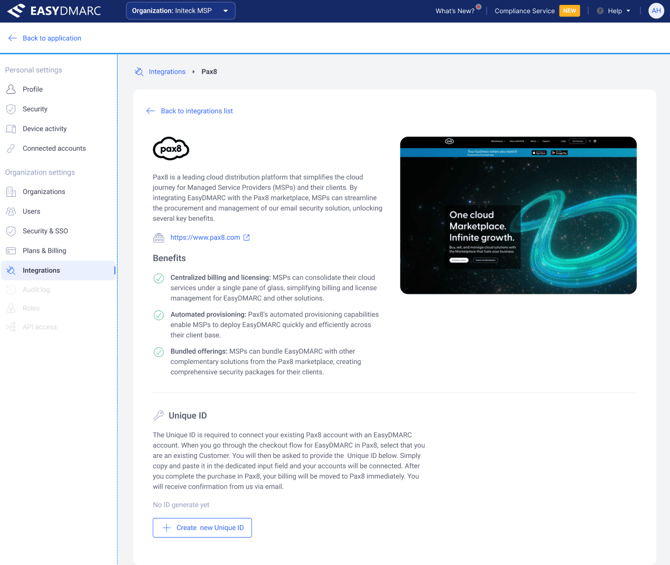Click the Integrations plug icon in sidebar
Viewport: 670px width, 565px height.
pos(11,270)
